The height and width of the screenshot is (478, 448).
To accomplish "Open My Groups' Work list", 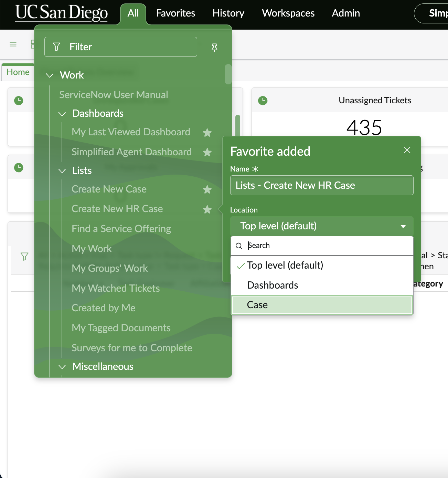I will pyautogui.click(x=109, y=268).
